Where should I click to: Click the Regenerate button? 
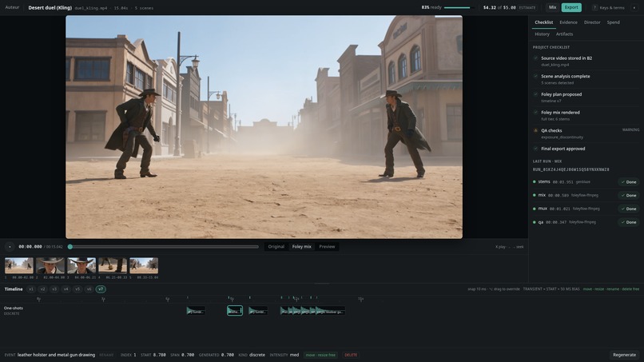point(624,355)
